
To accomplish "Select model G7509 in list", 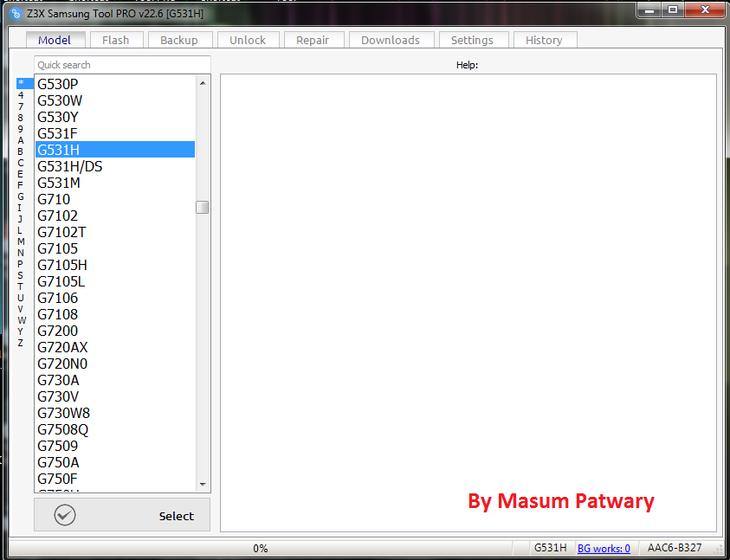I will [115, 446].
